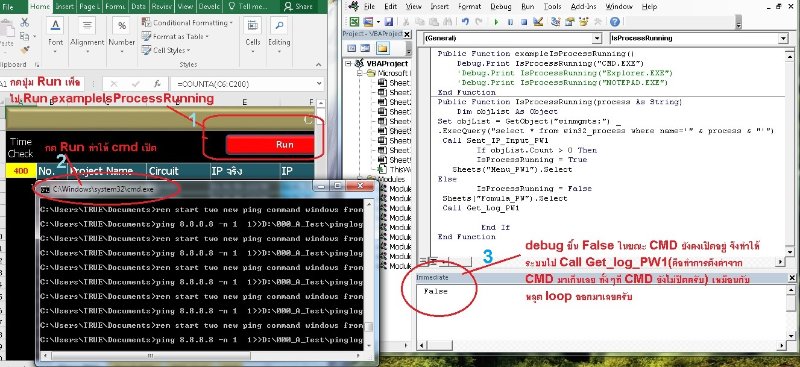This screenshot has width=800, height=367.
Task: Open the Add-Ins menu in VBA editor
Action: [x=583, y=7]
